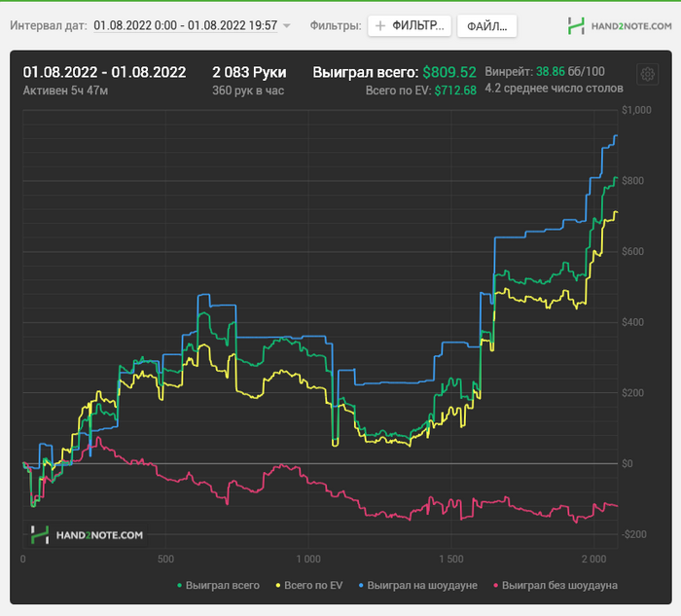This screenshot has width=681, height=616.
Task: Click the Интервал дат label
Action: point(49,25)
